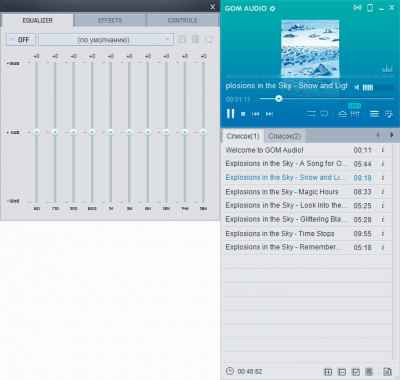
Task: Click the 170 Hz equalizer band knob
Action: (x=55, y=132)
